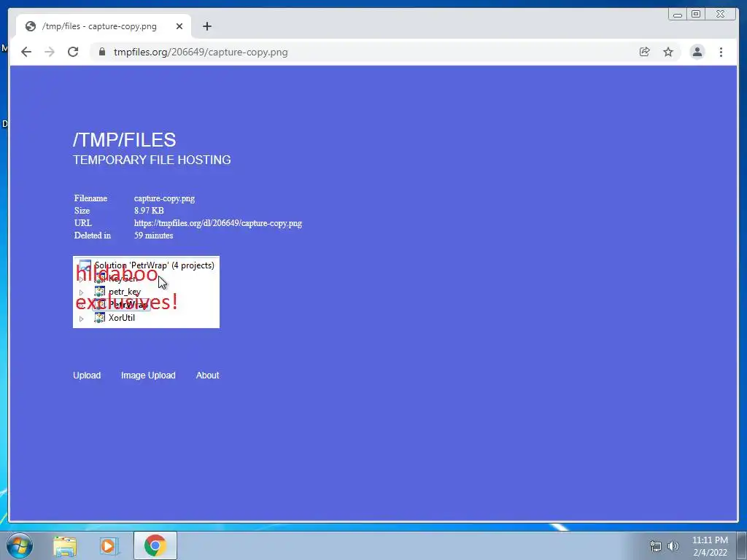
Task: Click the 59 minutes deletion time
Action: point(153,236)
